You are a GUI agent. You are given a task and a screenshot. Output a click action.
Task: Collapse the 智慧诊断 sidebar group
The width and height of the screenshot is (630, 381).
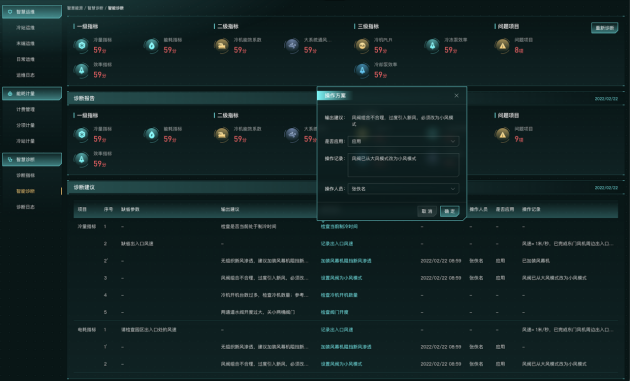pos(32,159)
